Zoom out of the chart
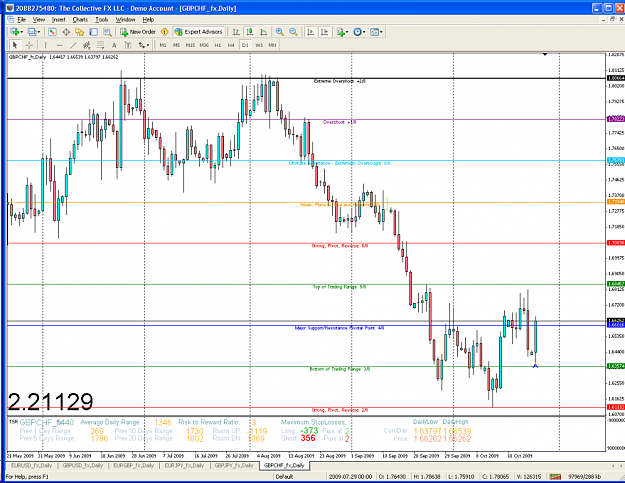Viewport: 625px width, 483px height. (293, 32)
